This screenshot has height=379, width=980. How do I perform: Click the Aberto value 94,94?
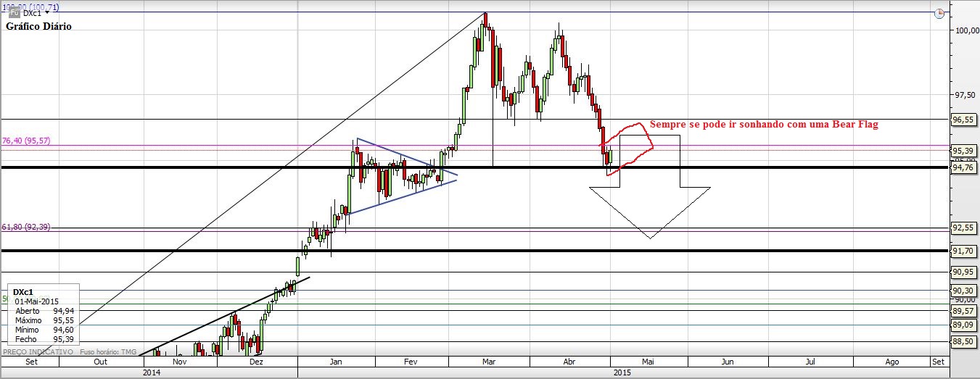click(64, 310)
